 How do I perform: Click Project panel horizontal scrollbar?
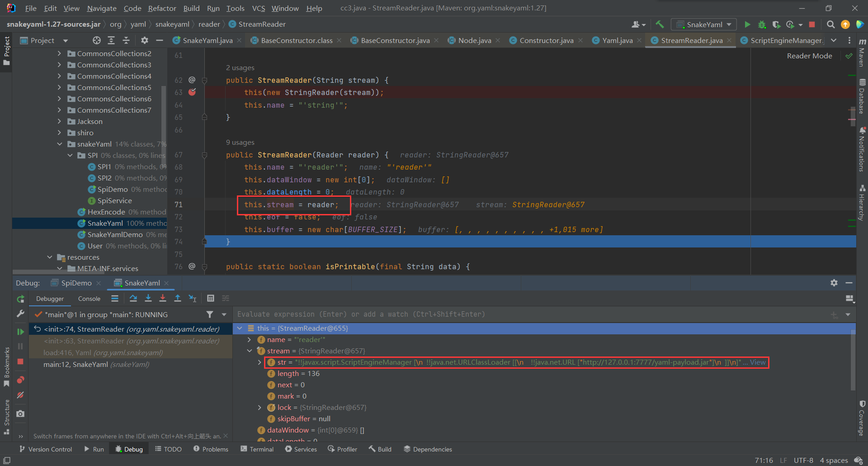click(x=58, y=272)
